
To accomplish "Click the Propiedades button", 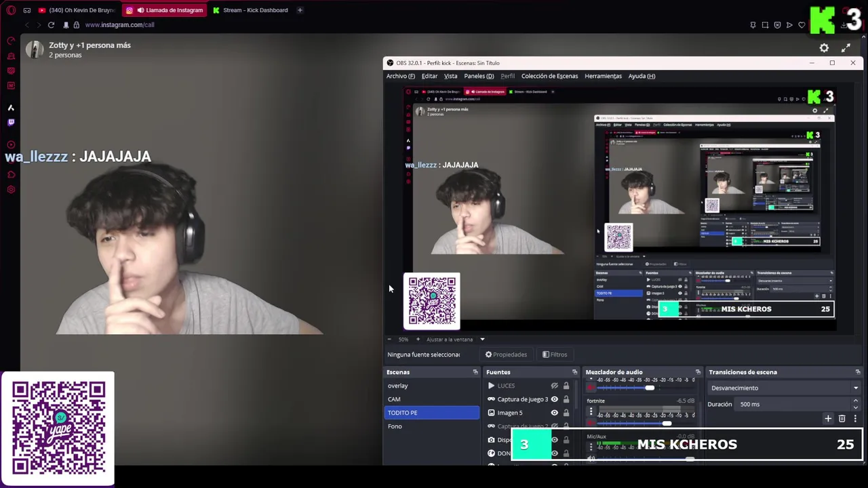I will (x=506, y=354).
